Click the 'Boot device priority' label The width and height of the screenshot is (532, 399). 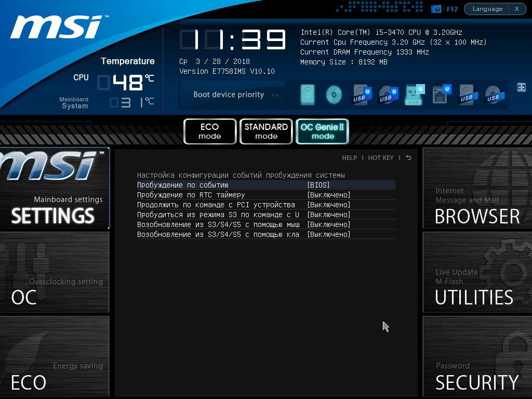click(x=229, y=95)
